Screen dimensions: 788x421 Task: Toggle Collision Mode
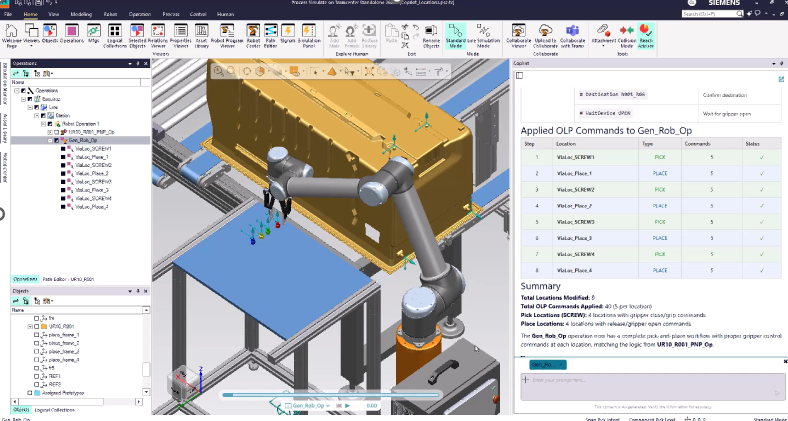tap(626, 35)
